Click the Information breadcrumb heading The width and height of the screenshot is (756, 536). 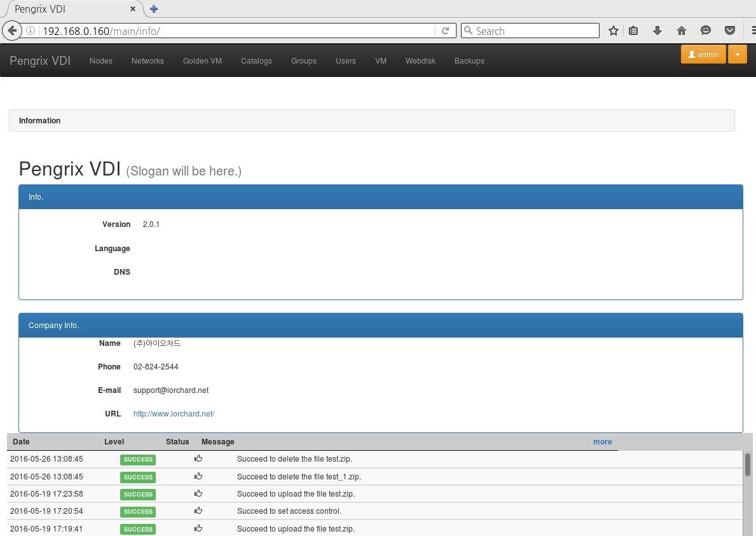coord(39,121)
